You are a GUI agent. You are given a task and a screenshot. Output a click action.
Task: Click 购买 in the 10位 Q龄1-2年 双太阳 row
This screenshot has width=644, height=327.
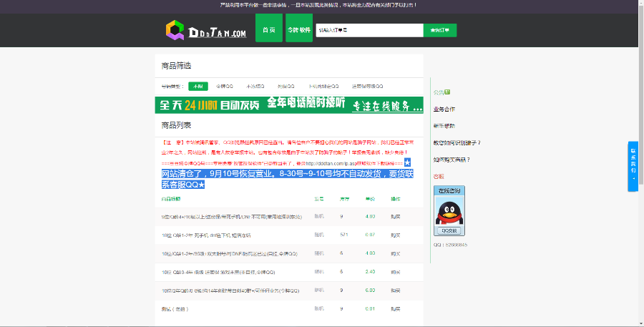point(396,254)
